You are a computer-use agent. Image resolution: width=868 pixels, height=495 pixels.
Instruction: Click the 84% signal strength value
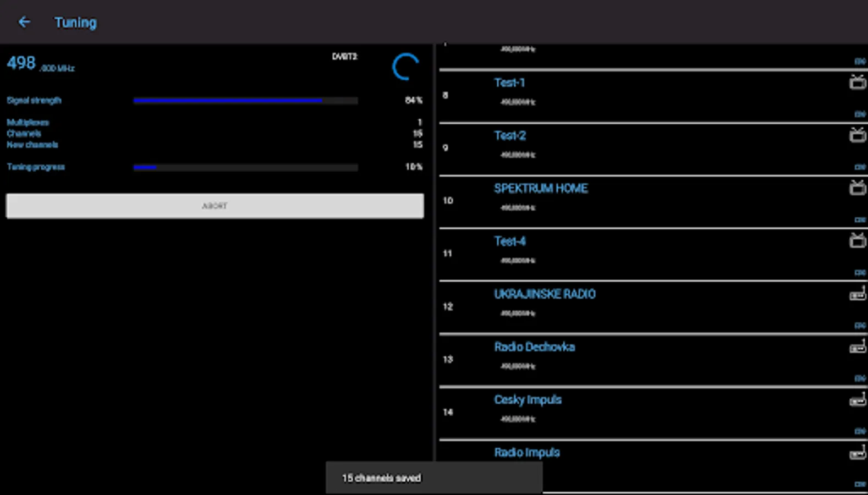click(x=414, y=101)
